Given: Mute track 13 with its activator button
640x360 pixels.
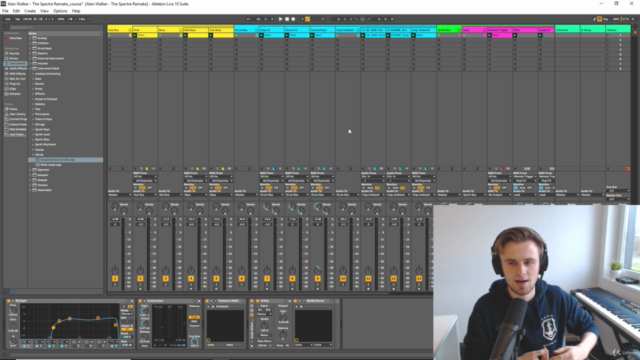Looking at the screenshot, I should pos(419,279).
